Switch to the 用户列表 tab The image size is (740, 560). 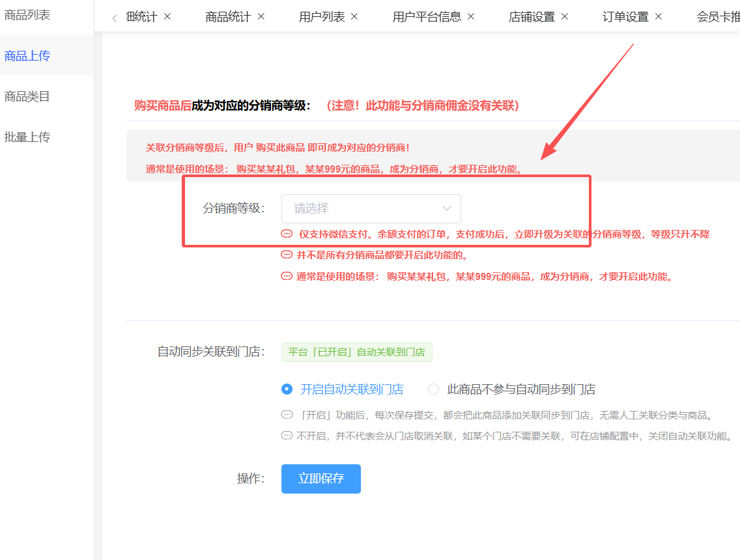point(322,17)
